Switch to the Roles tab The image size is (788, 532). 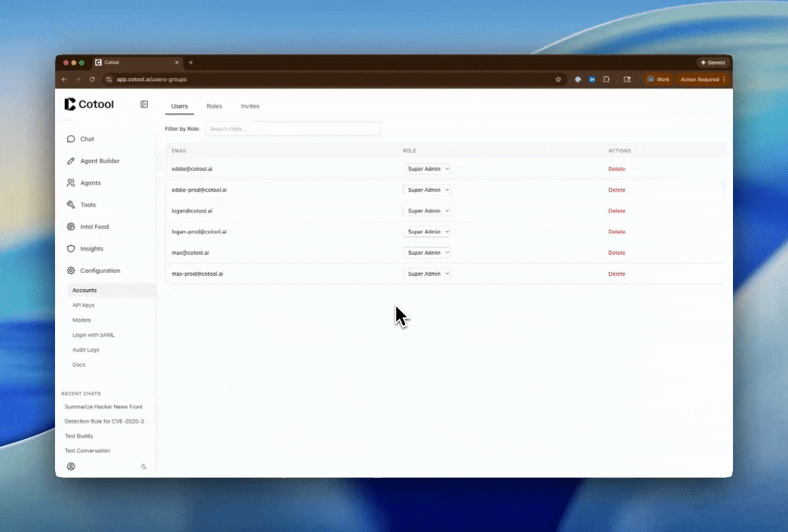click(x=214, y=106)
